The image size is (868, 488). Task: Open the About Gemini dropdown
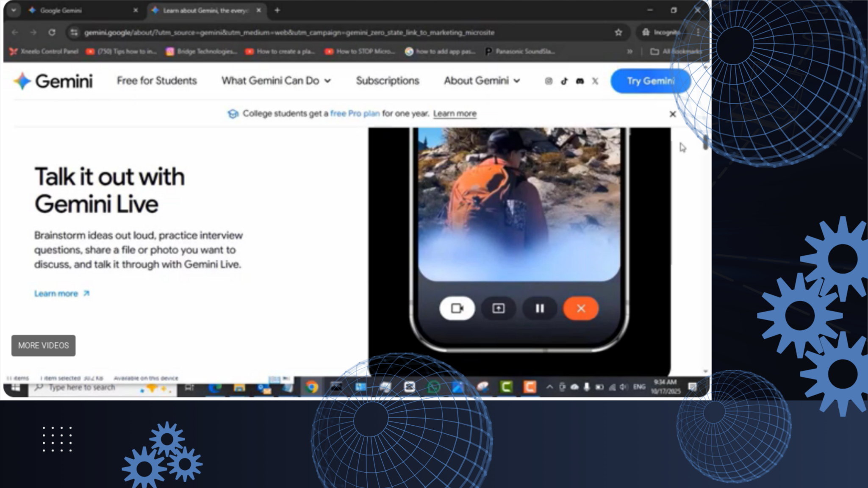[481, 81]
